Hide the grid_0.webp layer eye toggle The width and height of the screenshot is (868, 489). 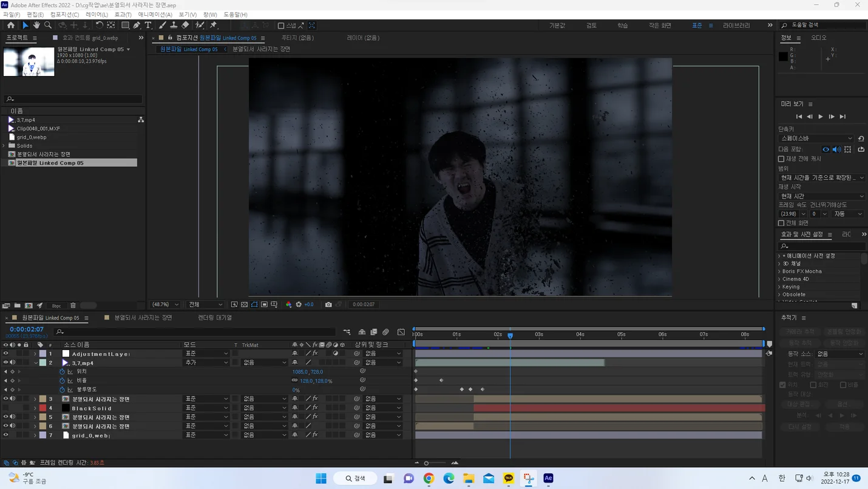(x=5, y=435)
